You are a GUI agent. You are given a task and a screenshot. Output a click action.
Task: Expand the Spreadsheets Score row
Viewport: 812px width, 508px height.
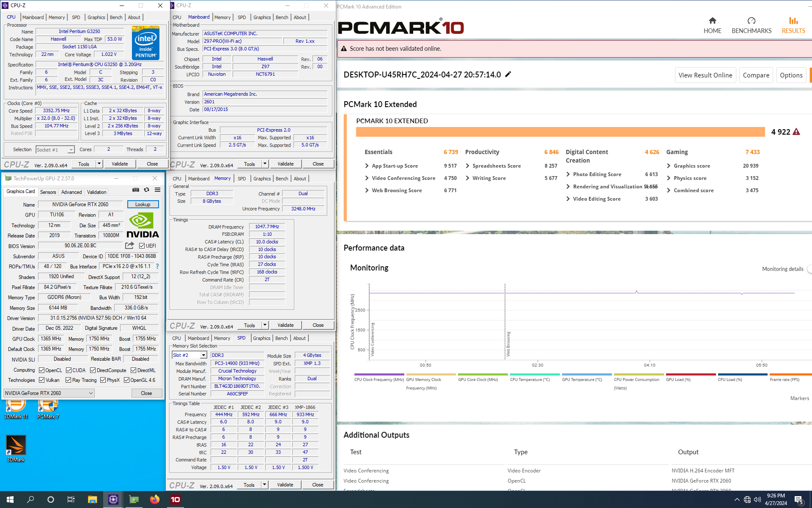(467, 166)
